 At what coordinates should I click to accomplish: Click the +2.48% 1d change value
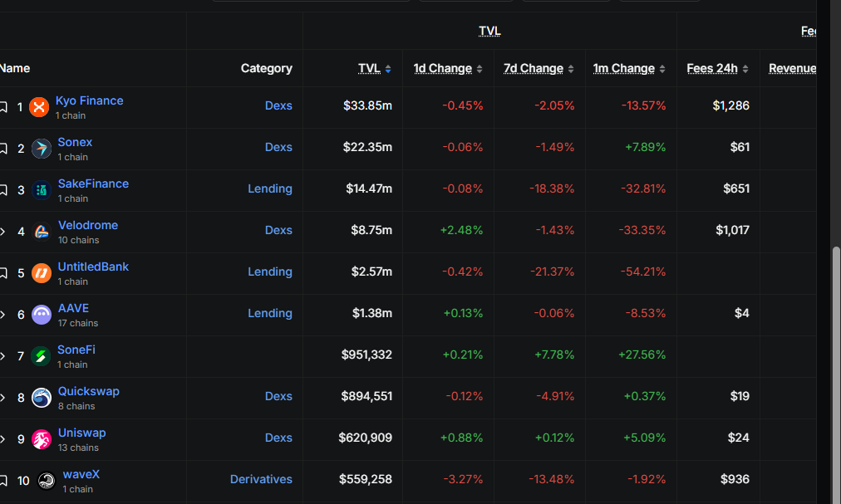(x=461, y=230)
